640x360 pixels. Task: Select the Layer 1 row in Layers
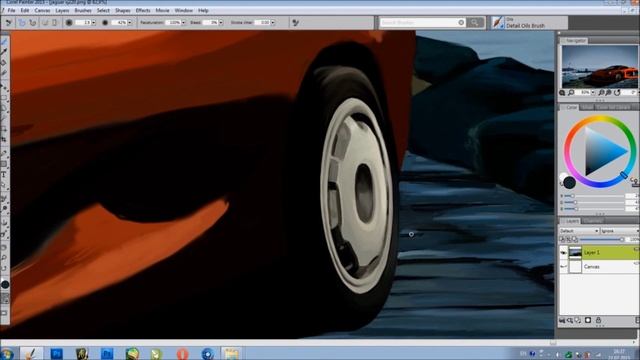(599, 253)
